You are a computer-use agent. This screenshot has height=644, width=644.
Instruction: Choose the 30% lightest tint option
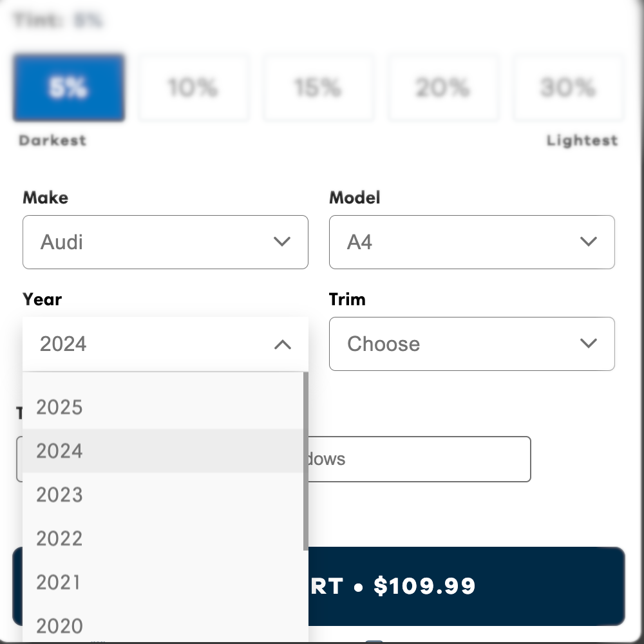click(x=567, y=88)
